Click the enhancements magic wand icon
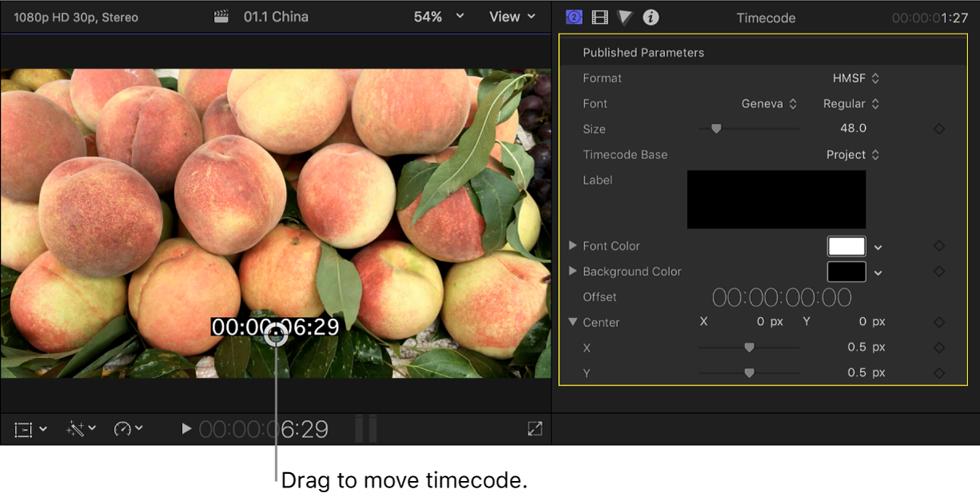The width and height of the screenshot is (980, 497). pyautogui.click(x=76, y=429)
